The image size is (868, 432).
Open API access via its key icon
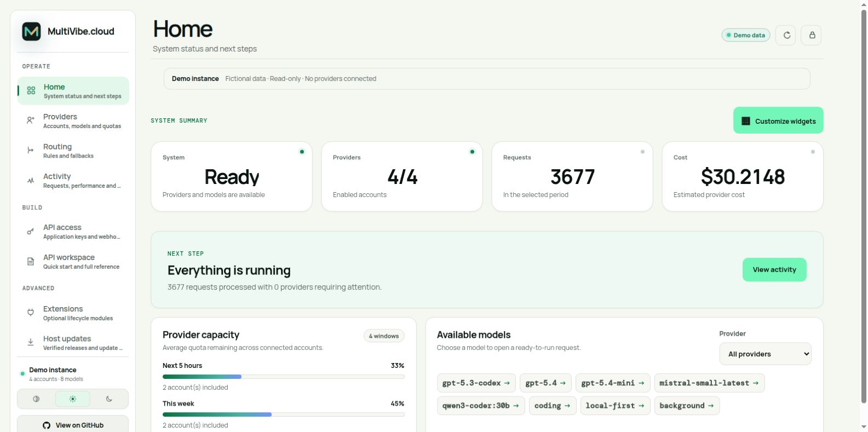pyautogui.click(x=31, y=232)
